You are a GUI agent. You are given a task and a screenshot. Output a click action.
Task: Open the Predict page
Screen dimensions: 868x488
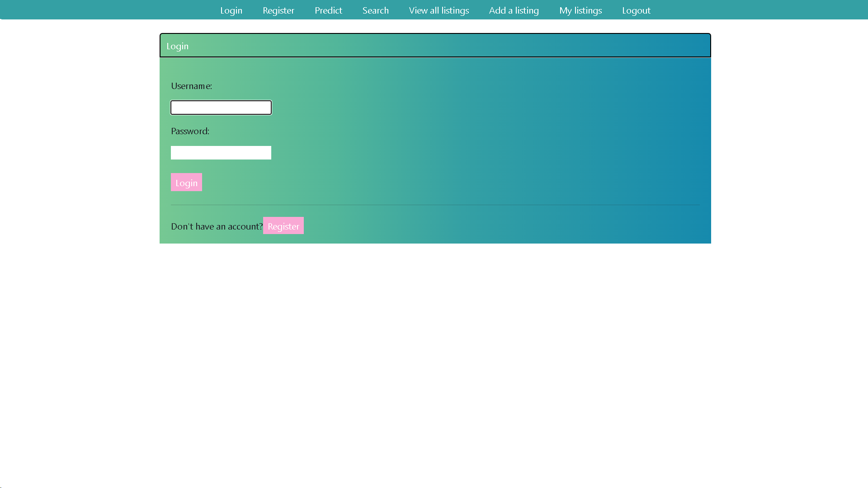328,10
